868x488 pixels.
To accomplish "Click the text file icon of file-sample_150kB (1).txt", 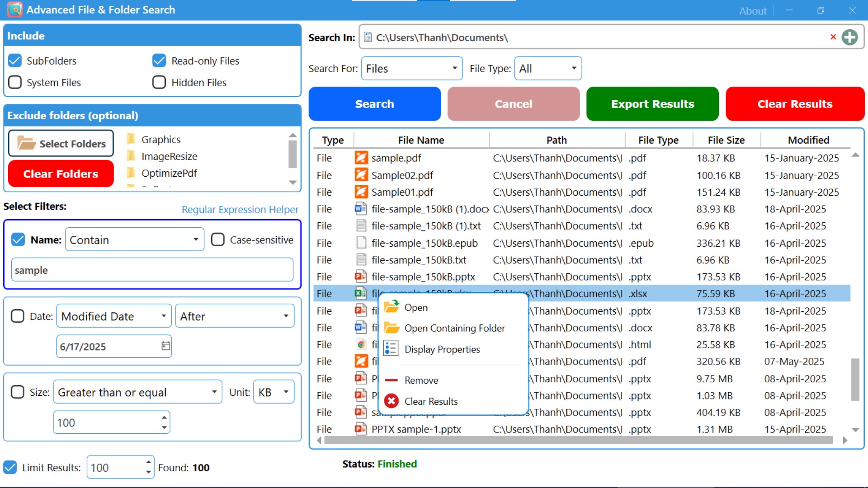I will pyautogui.click(x=361, y=225).
